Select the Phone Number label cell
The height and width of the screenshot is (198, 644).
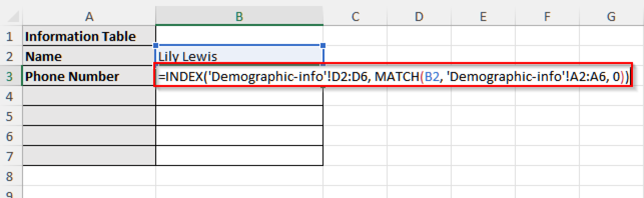[89, 76]
